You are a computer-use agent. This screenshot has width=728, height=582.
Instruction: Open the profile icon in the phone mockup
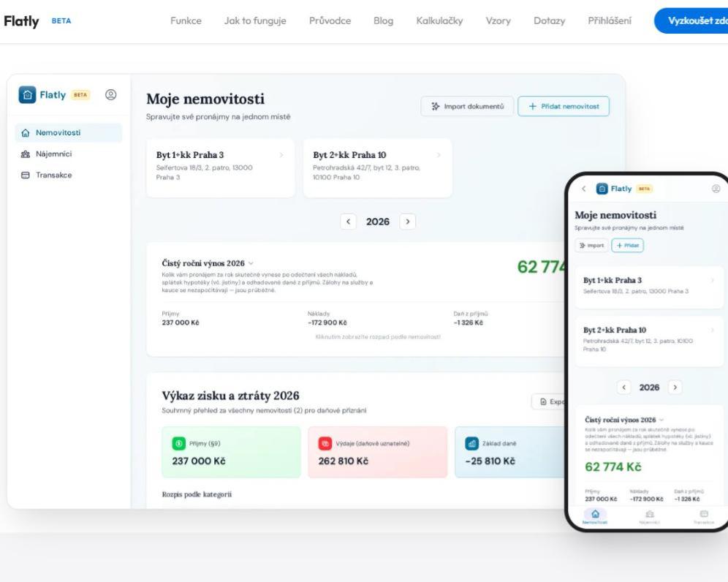[716, 189]
